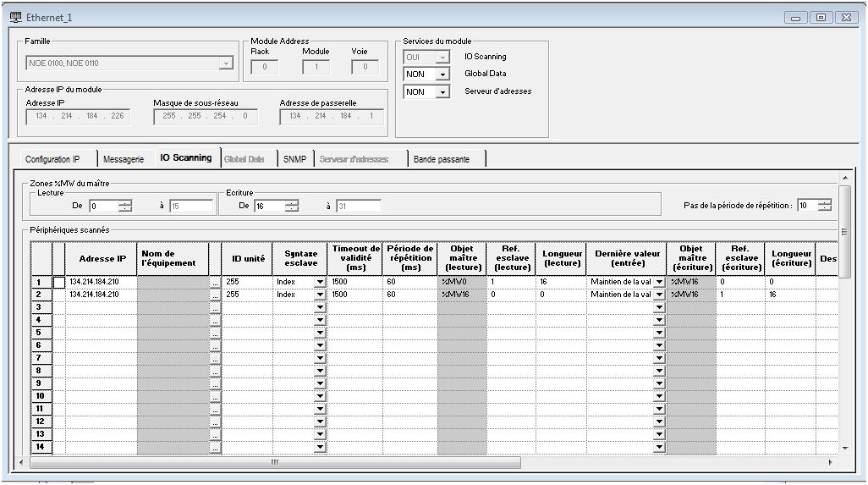Expand the Famille NOE 0100 combo box
This screenshot has width=868, height=485.
(x=225, y=63)
